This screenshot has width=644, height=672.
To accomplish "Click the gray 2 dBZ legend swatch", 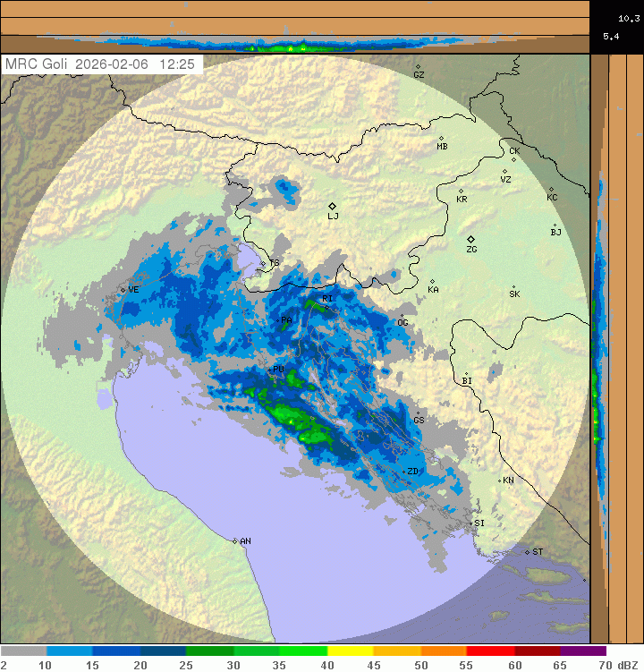I will [23, 651].
